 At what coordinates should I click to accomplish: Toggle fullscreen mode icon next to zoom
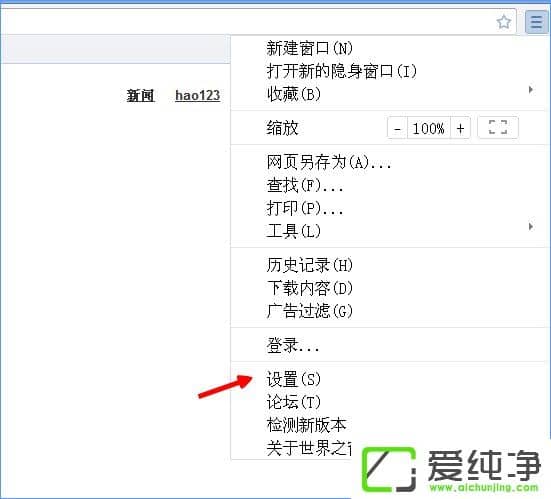498,127
